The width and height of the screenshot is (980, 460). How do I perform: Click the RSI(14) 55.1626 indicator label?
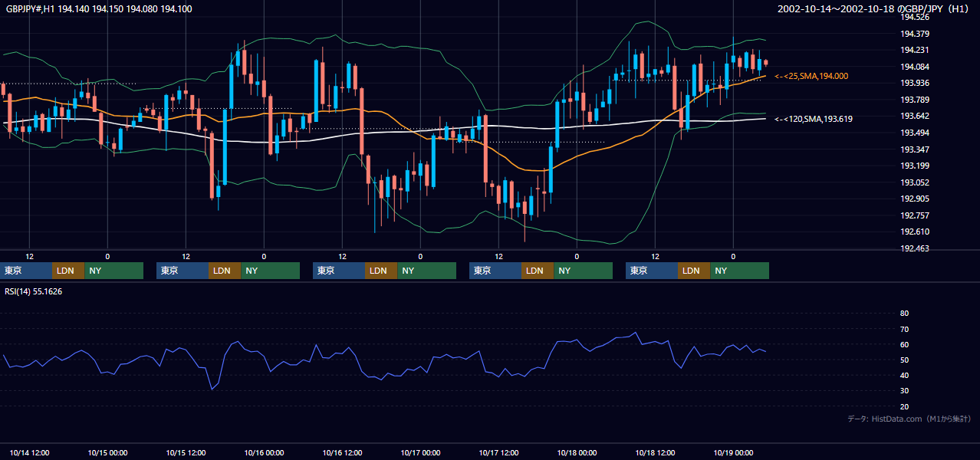[x=34, y=291]
